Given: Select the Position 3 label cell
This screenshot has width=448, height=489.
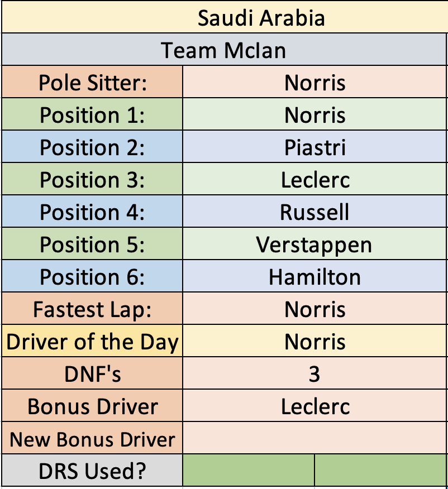Looking at the screenshot, I should 92,180.
